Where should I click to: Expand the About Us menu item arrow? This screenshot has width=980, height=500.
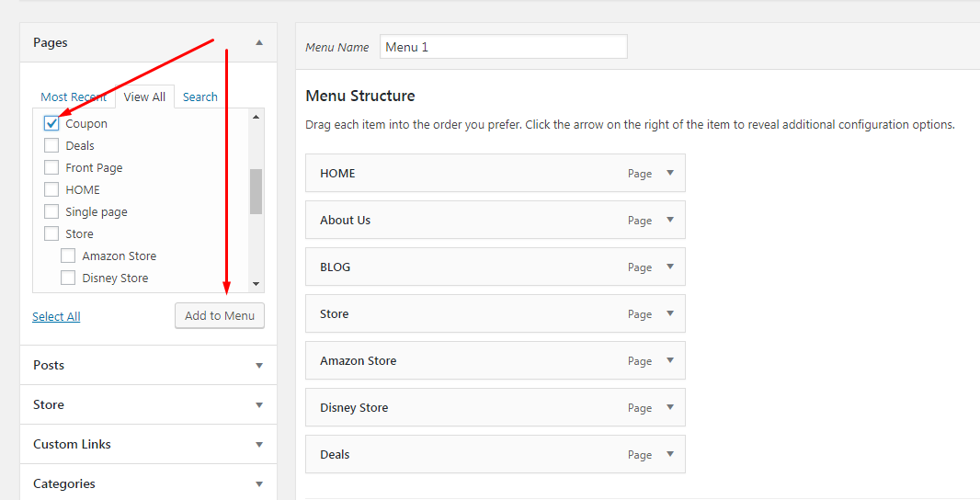click(670, 220)
